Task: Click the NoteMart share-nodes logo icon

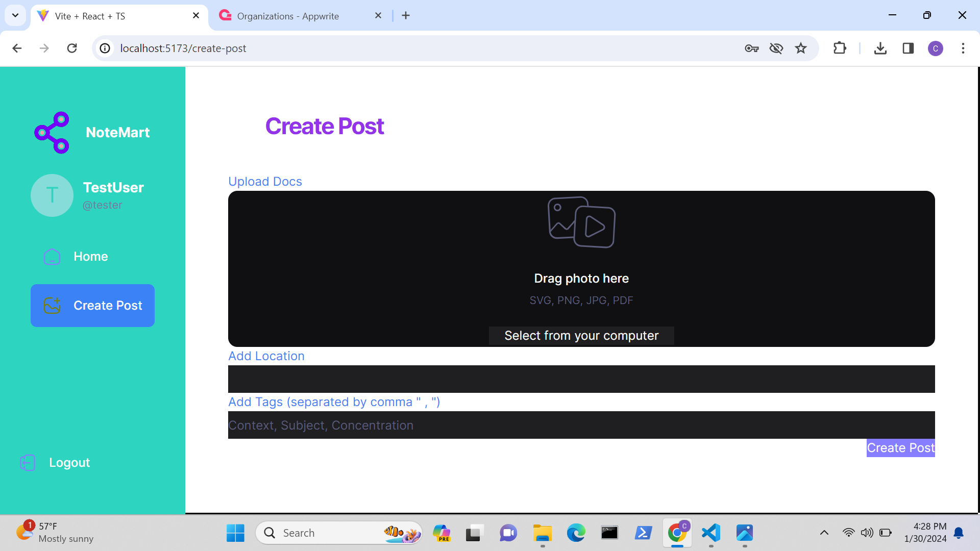Action: pyautogui.click(x=52, y=133)
